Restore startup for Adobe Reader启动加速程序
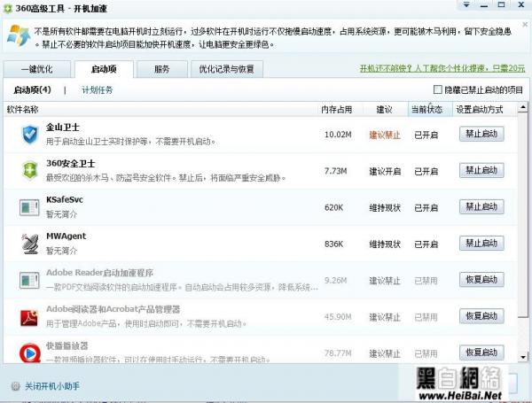This screenshot has height=403, width=532. pos(481,280)
